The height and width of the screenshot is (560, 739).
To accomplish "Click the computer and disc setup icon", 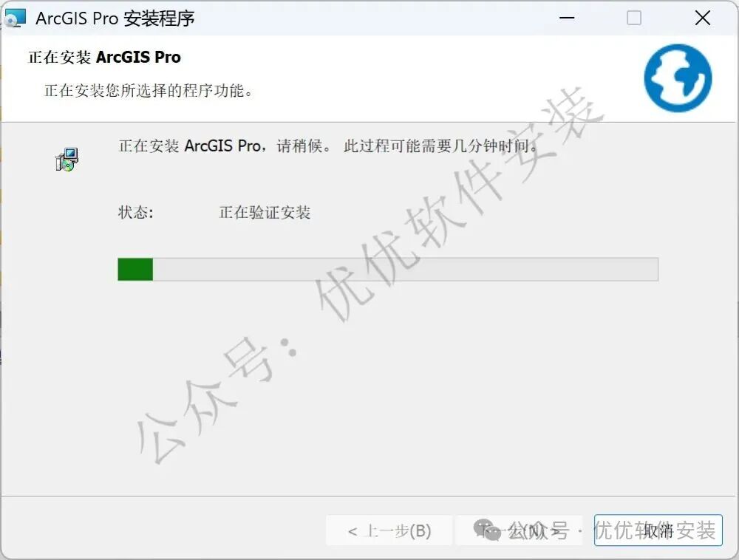I will [67, 159].
